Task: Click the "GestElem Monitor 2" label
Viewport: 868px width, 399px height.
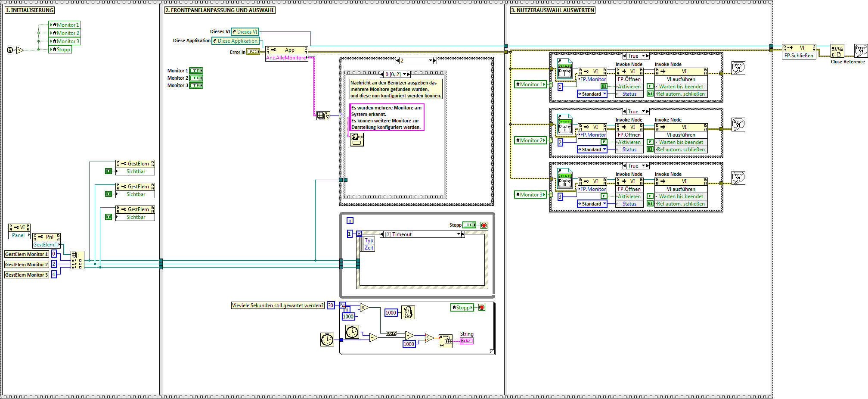Action: point(27,265)
